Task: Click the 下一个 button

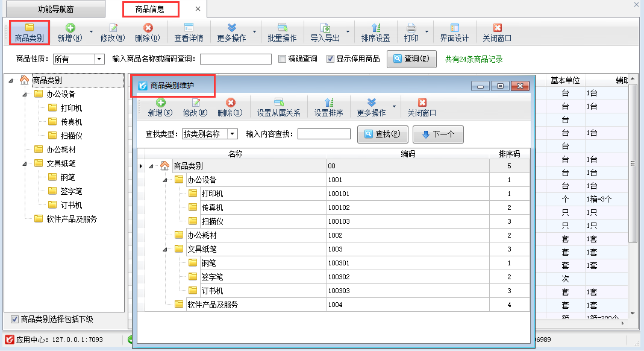Action: [x=438, y=134]
